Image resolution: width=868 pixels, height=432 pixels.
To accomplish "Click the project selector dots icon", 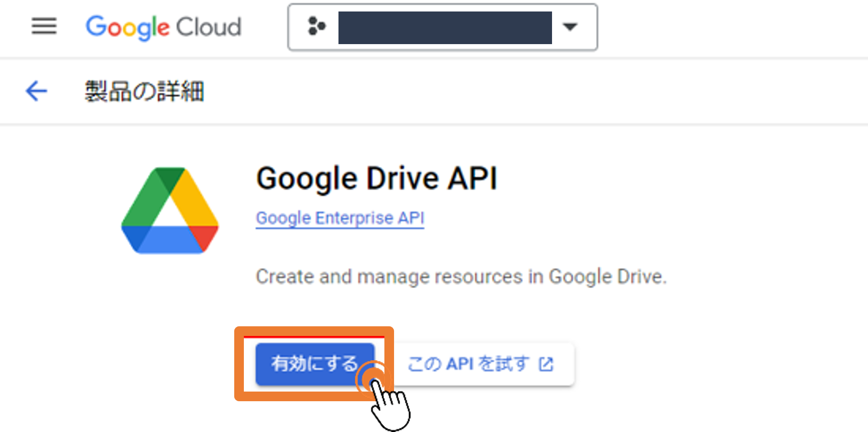I will (x=316, y=26).
